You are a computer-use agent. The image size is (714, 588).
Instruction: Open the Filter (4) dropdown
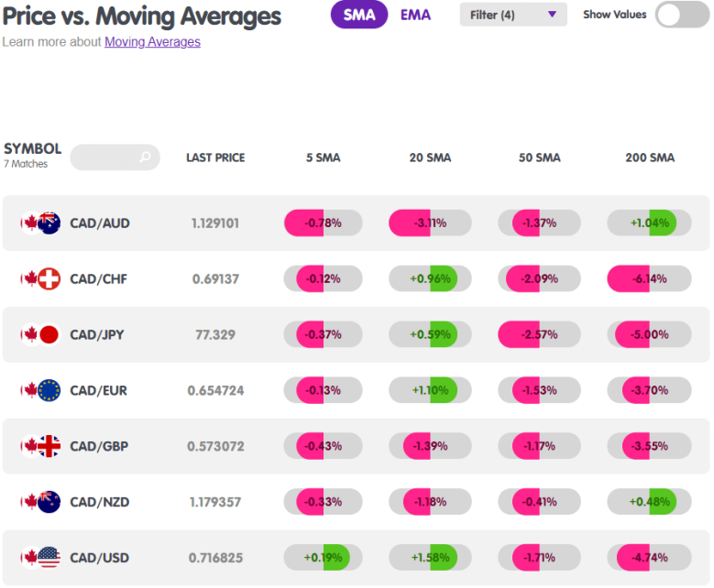(x=513, y=15)
